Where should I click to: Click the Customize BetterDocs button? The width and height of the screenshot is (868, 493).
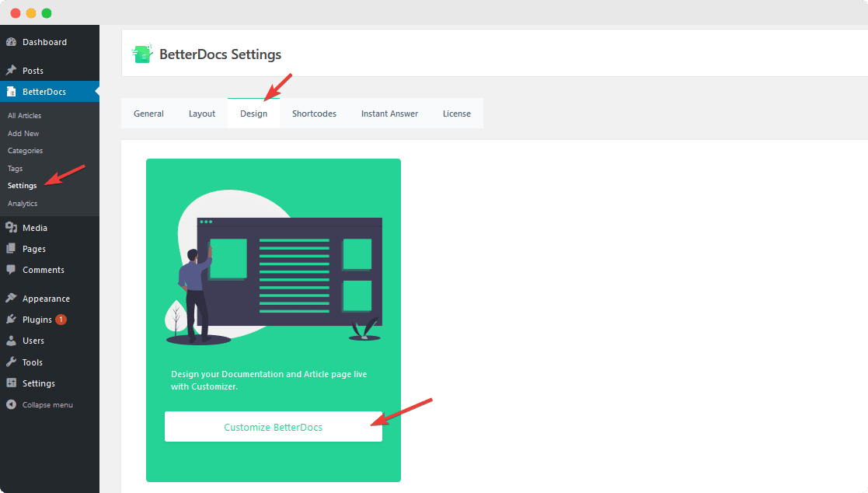[273, 426]
